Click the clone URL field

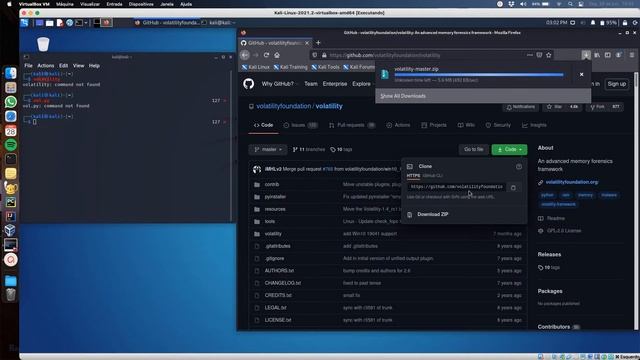[456, 187]
